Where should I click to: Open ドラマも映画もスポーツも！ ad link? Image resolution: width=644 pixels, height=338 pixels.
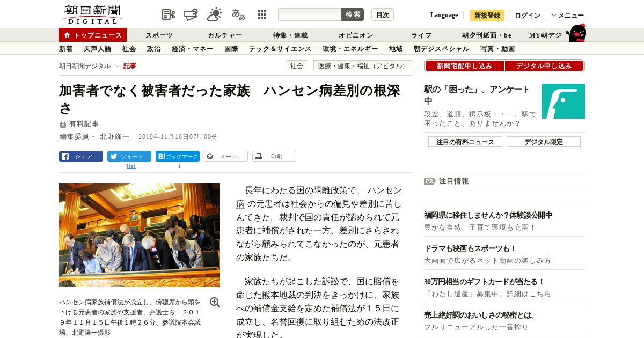click(470, 248)
